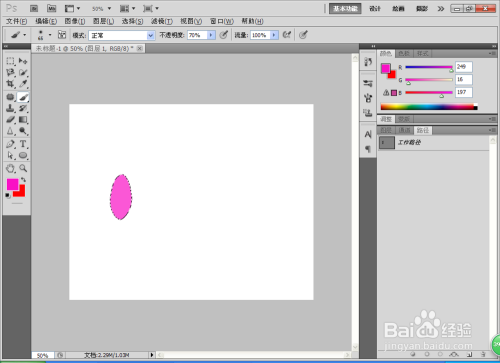Launch Bridge from the application bar

click(x=34, y=8)
